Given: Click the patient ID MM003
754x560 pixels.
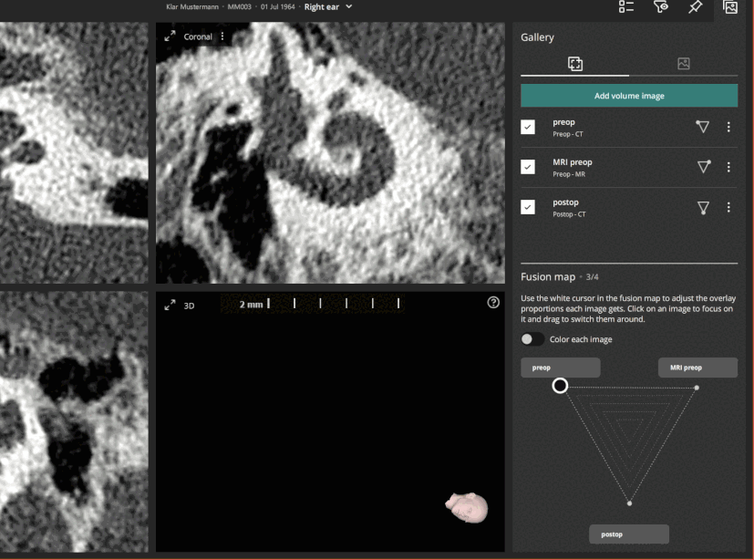Looking at the screenshot, I should [240, 6].
